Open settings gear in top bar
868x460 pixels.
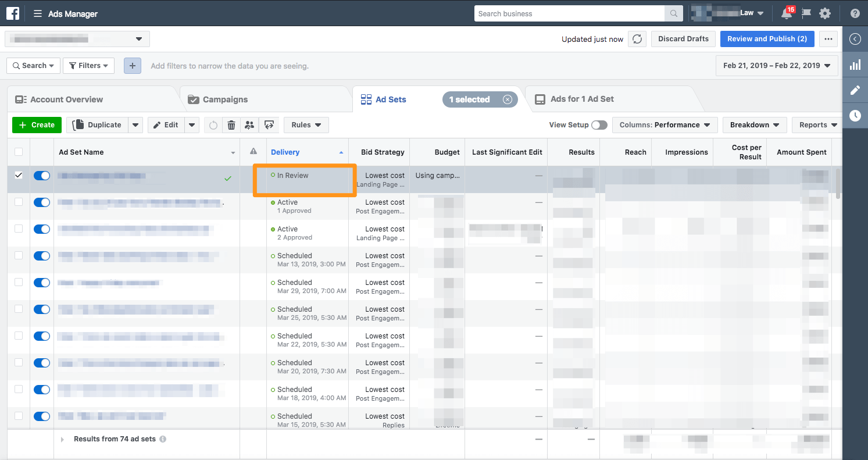[825, 13]
